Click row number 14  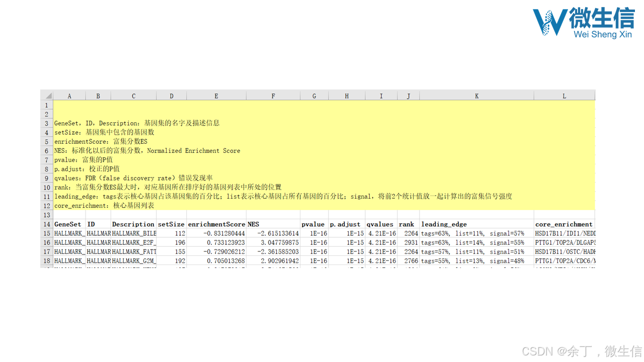[x=46, y=224]
